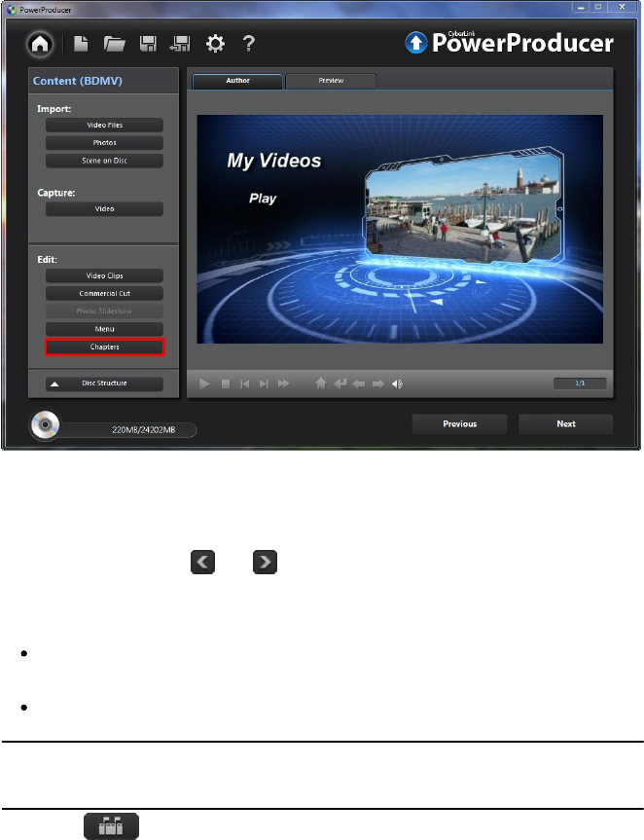This screenshot has width=644, height=840.
Task: Click the chapter split icon at the bottom
Action: 111,825
